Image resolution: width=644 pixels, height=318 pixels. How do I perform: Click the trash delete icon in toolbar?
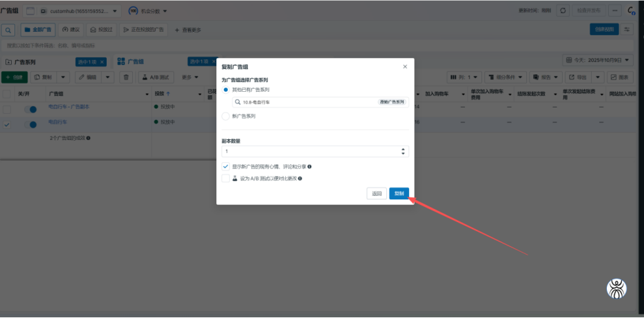point(126,77)
